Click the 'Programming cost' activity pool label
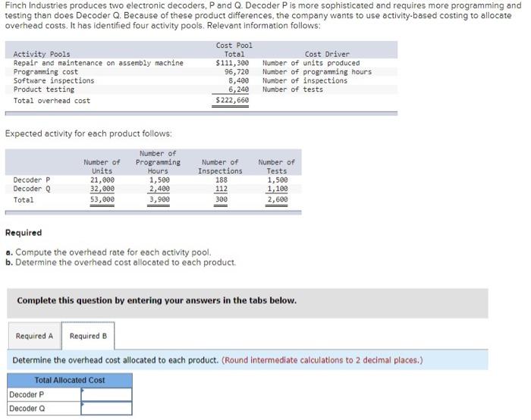This screenshot has height=420, width=531. (46, 72)
